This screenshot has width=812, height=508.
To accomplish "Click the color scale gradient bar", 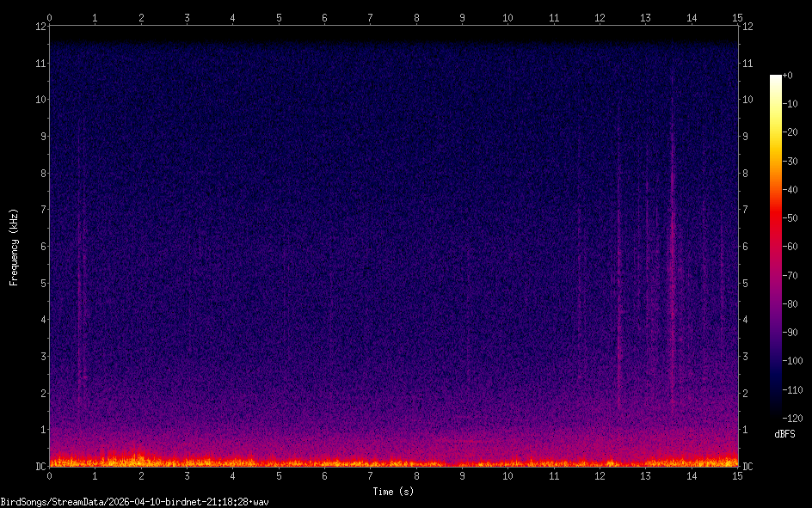I will (x=776, y=247).
